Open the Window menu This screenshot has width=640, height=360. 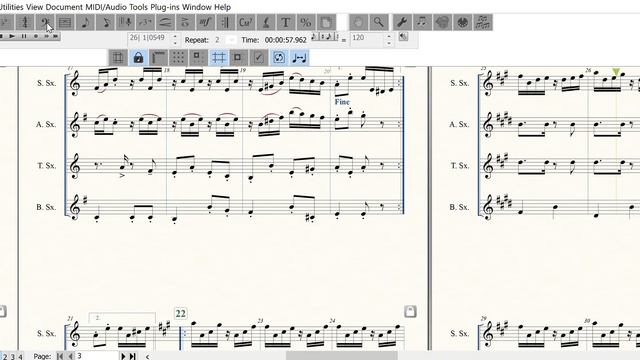197,7
